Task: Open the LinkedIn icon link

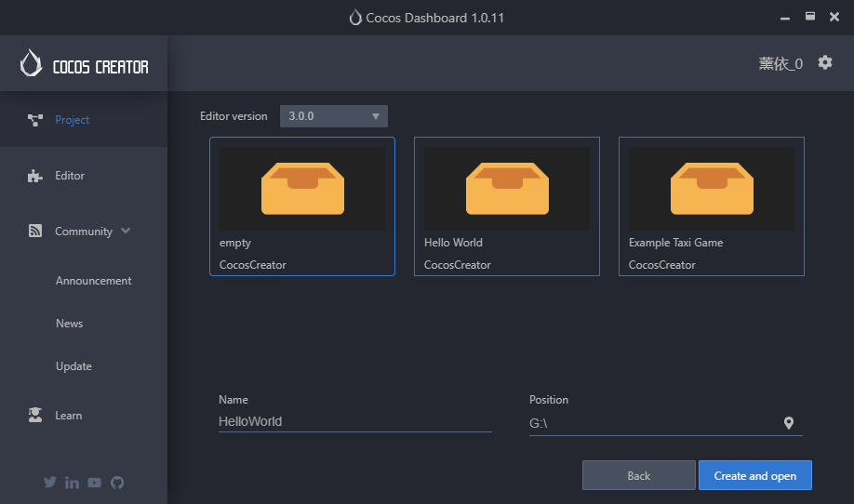Action: pyautogui.click(x=73, y=483)
